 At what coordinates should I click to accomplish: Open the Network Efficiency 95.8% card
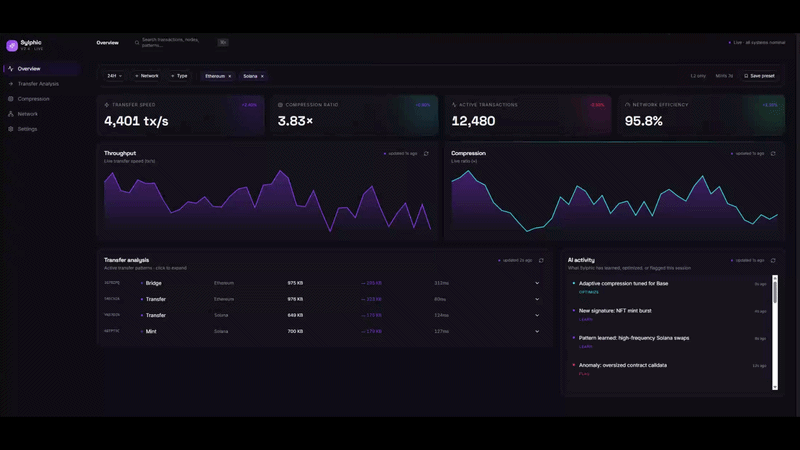click(x=702, y=115)
